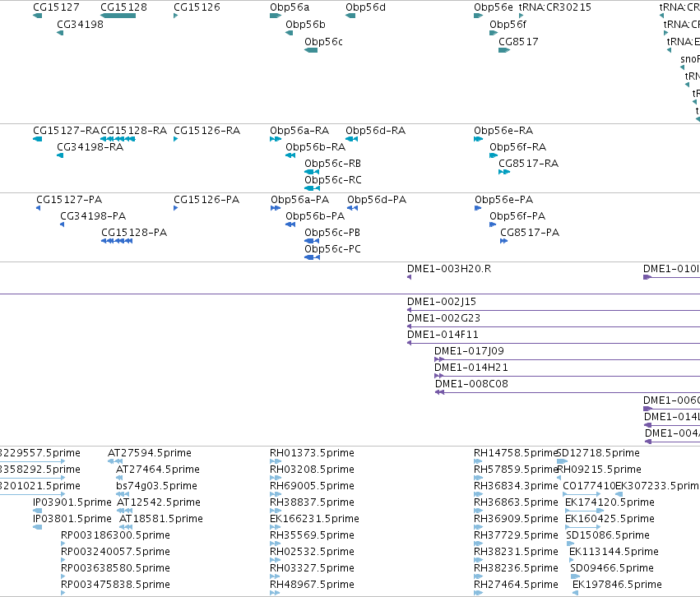700x597 pixels.
Task: Select the RH36834.3prime EST label
Action: 516,486
